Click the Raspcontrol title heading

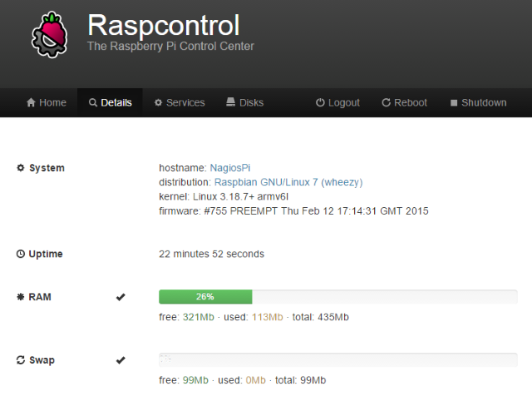(x=164, y=25)
